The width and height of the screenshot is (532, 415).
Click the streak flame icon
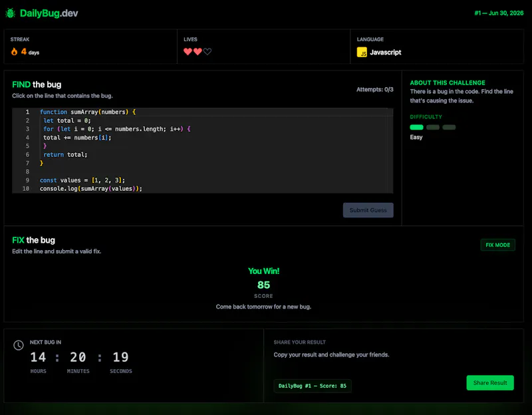pyautogui.click(x=14, y=52)
